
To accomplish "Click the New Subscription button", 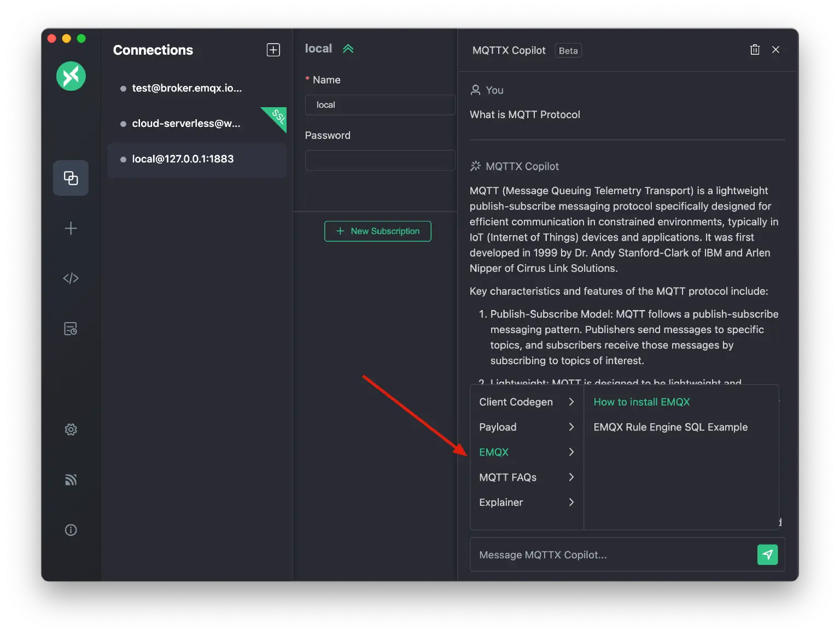I will click(x=377, y=231).
